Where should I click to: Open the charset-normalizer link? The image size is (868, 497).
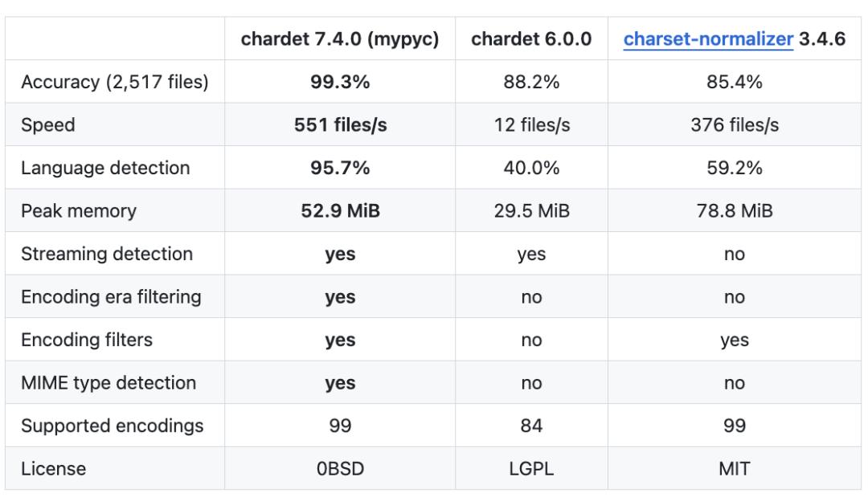(708, 39)
